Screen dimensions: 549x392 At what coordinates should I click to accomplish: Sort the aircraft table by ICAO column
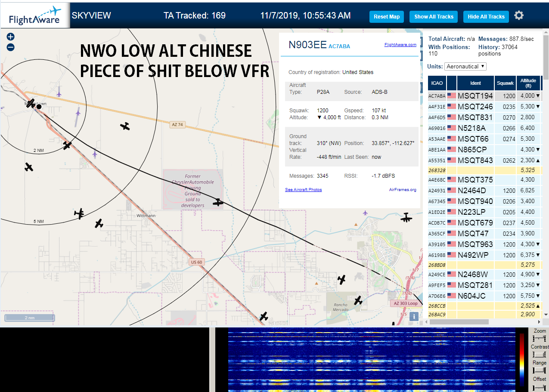(x=437, y=83)
